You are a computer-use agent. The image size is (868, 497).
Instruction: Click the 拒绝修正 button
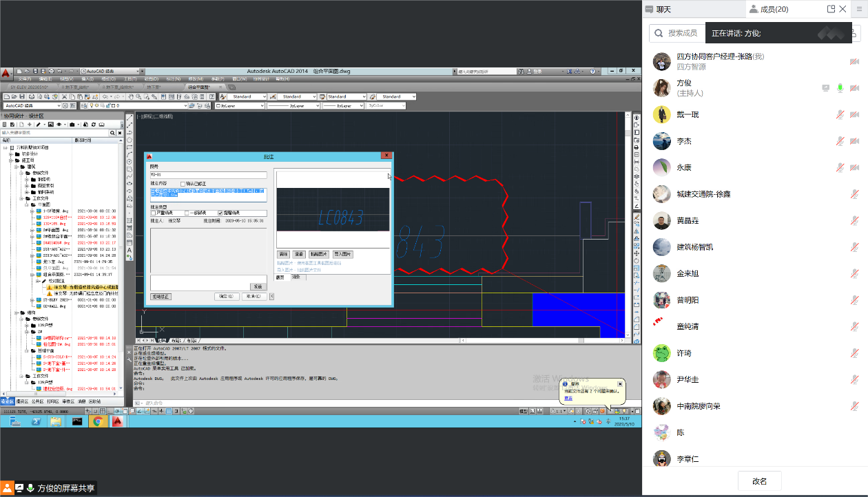161,297
